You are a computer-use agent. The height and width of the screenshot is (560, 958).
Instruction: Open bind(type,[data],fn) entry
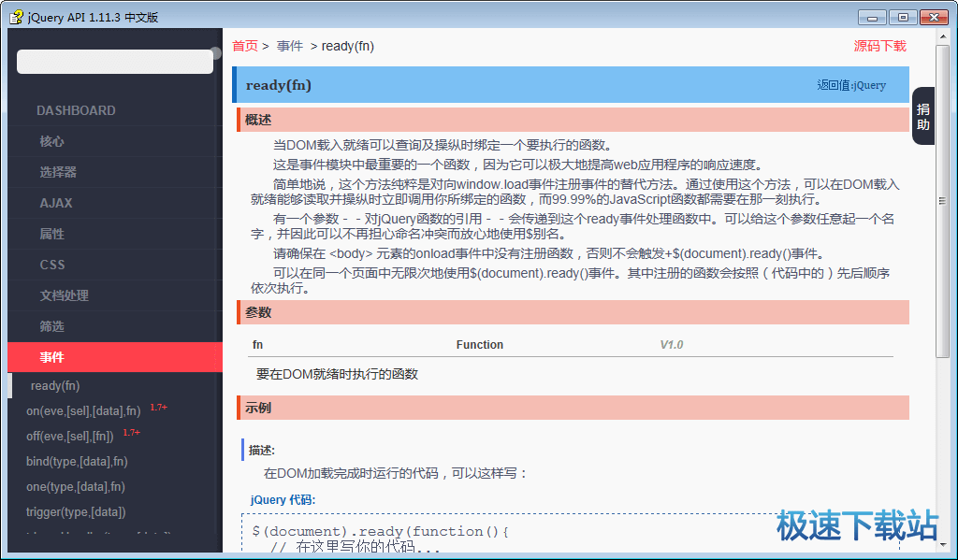tap(77, 462)
